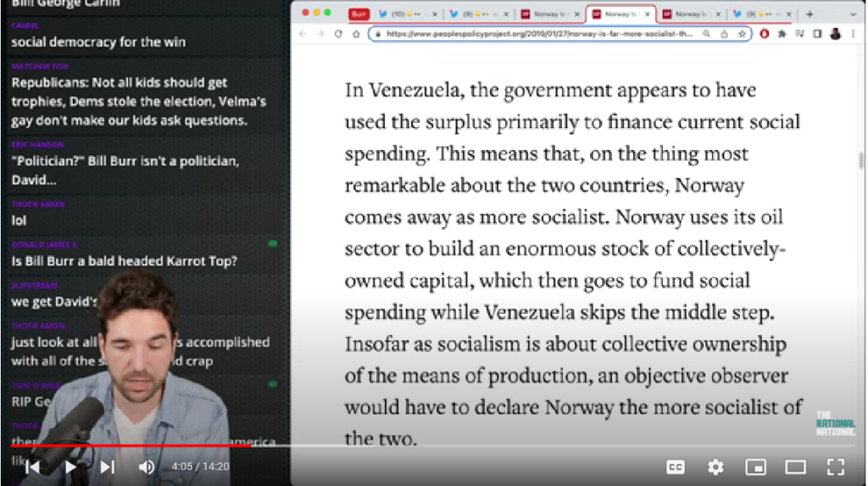
Task: Open the video settings gear
Action: pos(715,467)
